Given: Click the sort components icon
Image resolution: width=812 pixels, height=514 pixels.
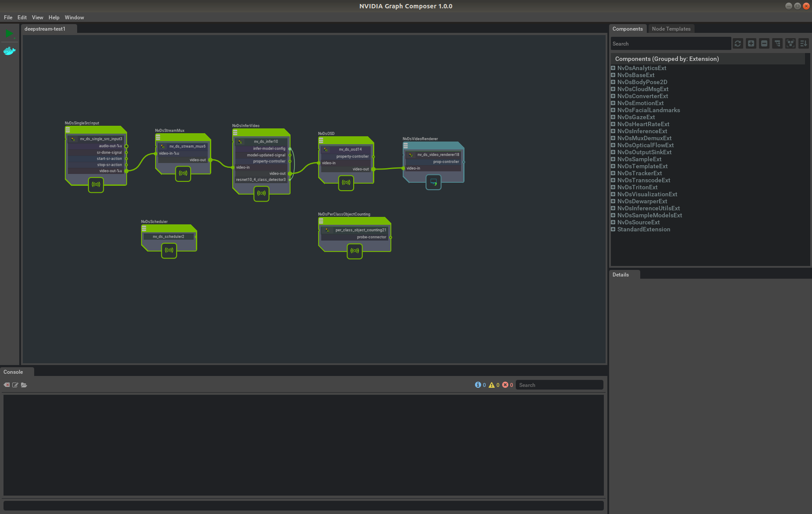Looking at the screenshot, I should (x=804, y=43).
